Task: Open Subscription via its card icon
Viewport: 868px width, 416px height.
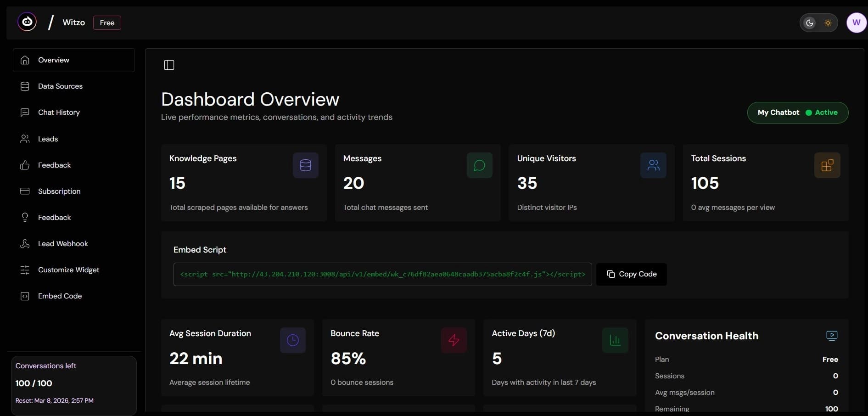Action: [x=25, y=191]
